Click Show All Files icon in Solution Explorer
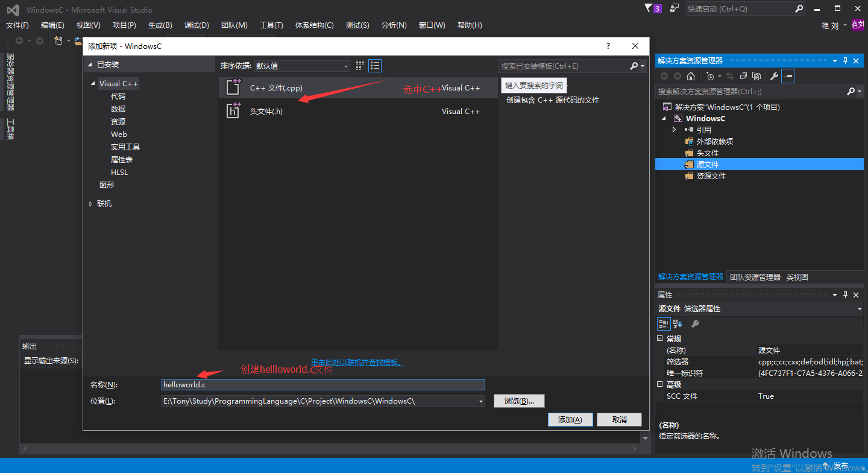 click(756, 76)
